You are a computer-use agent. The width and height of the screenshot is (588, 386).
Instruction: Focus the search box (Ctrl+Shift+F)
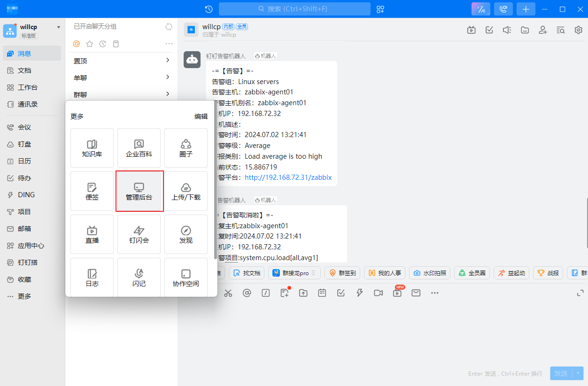coord(294,9)
